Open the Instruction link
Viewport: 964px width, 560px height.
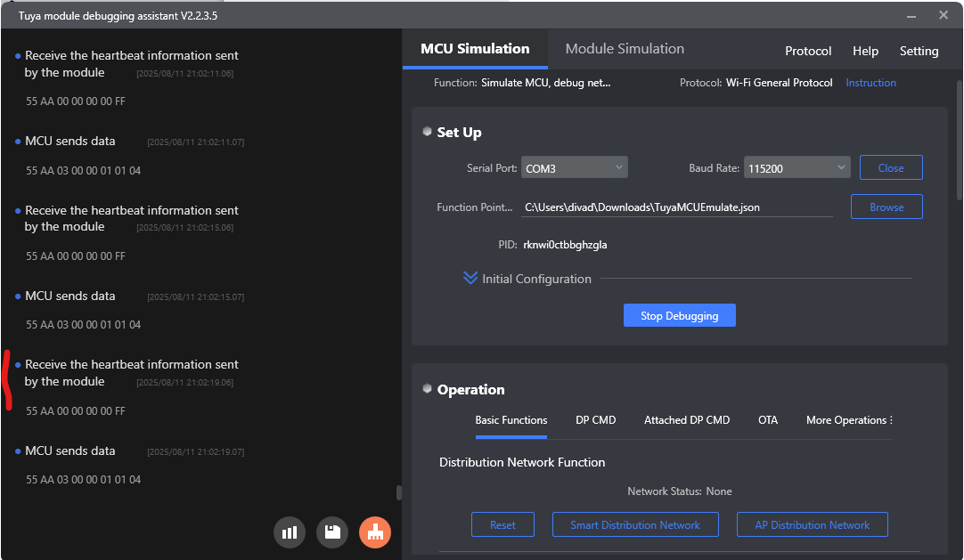tap(870, 83)
